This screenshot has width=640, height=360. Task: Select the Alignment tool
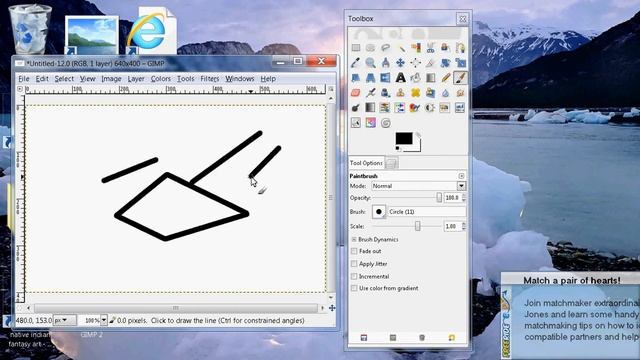(x=416, y=62)
